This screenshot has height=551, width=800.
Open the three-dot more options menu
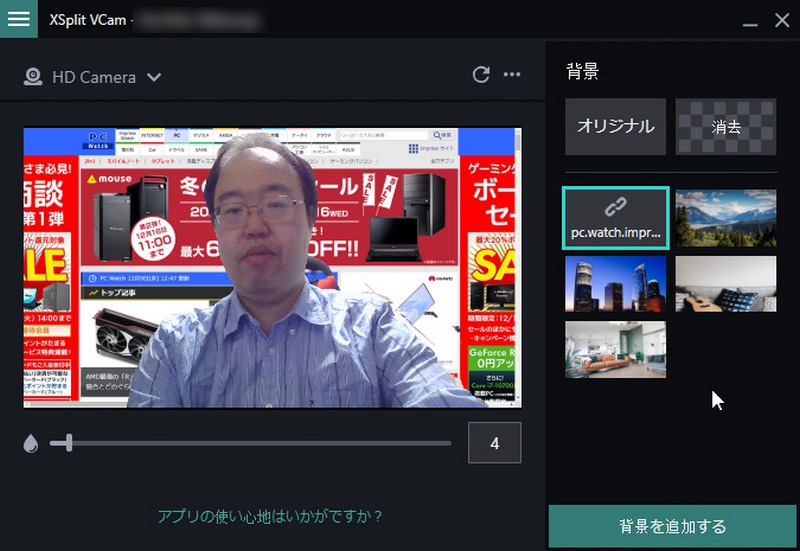[x=512, y=75]
